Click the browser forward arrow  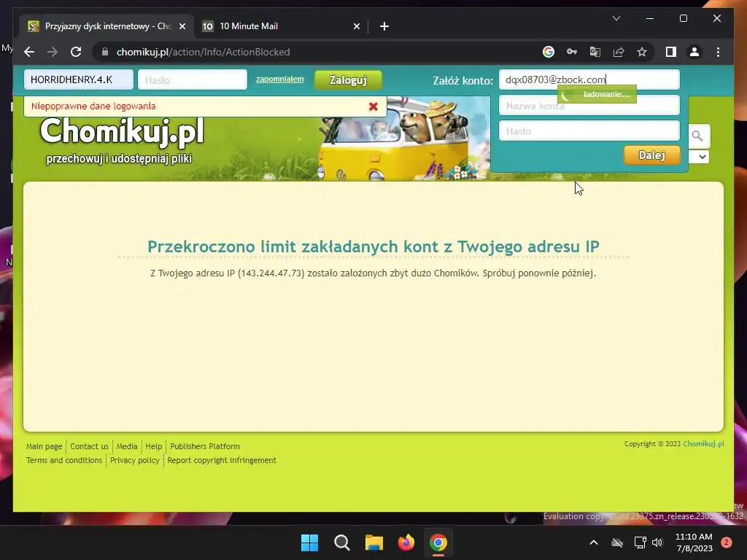[x=53, y=52]
